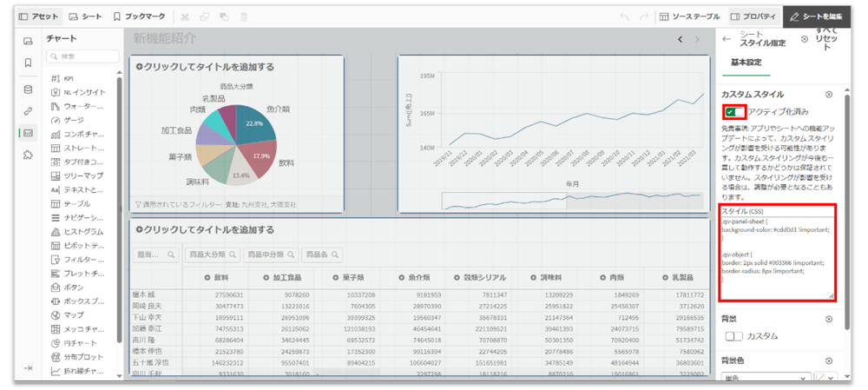
Task: Select the 基本設定 tab
Action: click(x=746, y=63)
